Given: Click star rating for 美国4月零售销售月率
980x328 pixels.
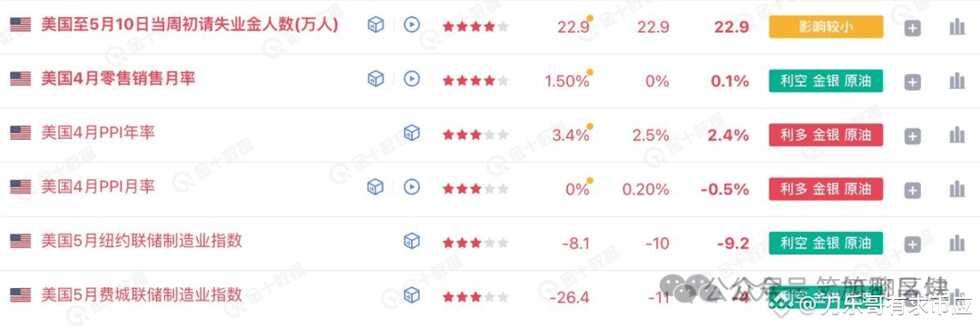Looking at the screenshot, I should (x=475, y=81).
